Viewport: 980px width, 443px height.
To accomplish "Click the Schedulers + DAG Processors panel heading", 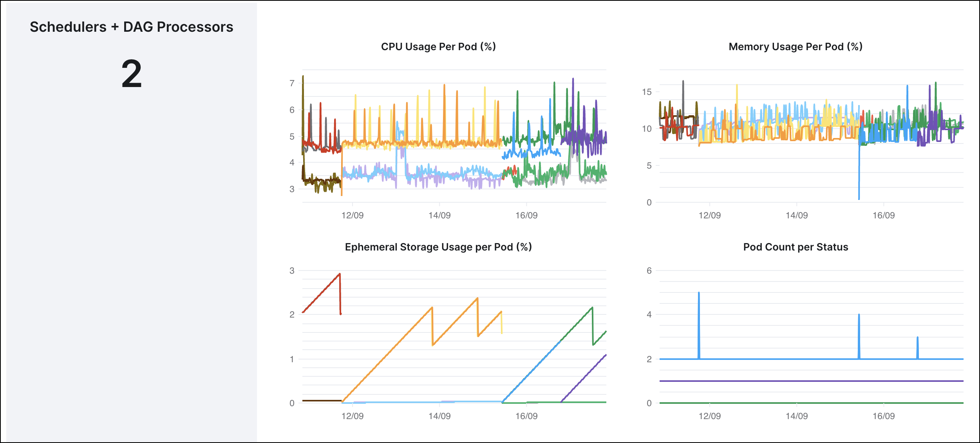I will (132, 27).
